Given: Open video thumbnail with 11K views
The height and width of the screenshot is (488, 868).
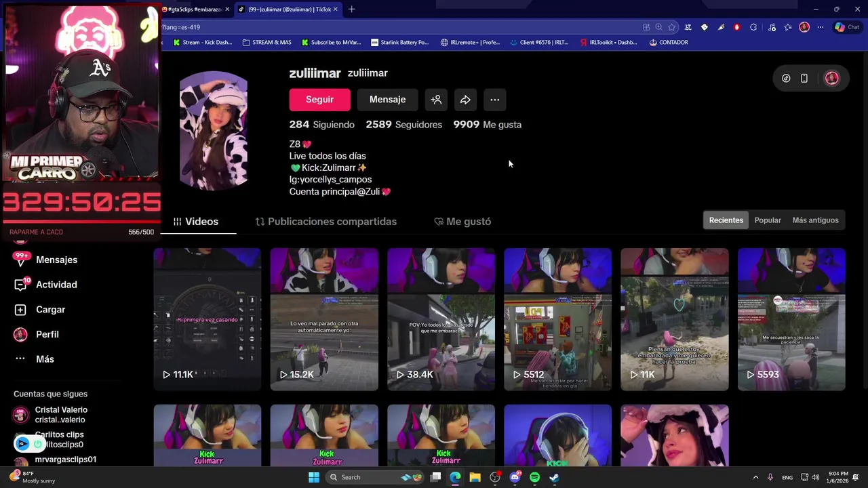Looking at the screenshot, I should tap(675, 319).
